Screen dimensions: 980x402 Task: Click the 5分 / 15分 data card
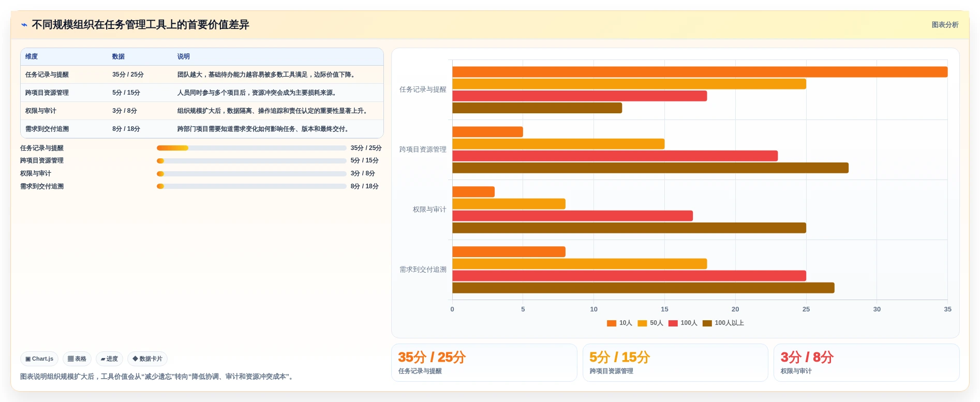[x=675, y=363]
